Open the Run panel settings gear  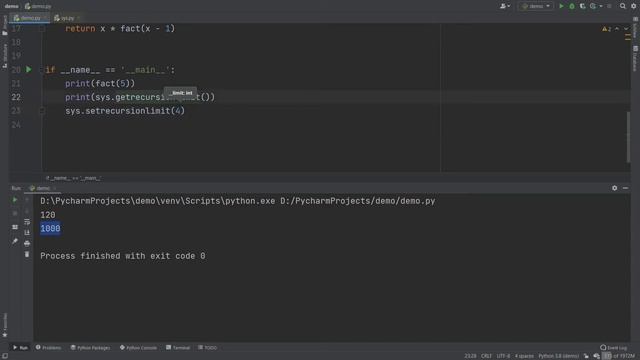[x=614, y=188]
